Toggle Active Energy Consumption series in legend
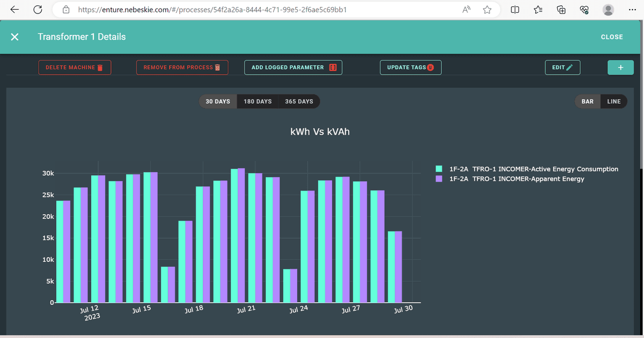Image resolution: width=644 pixels, height=338 pixels. [x=533, y=169]
